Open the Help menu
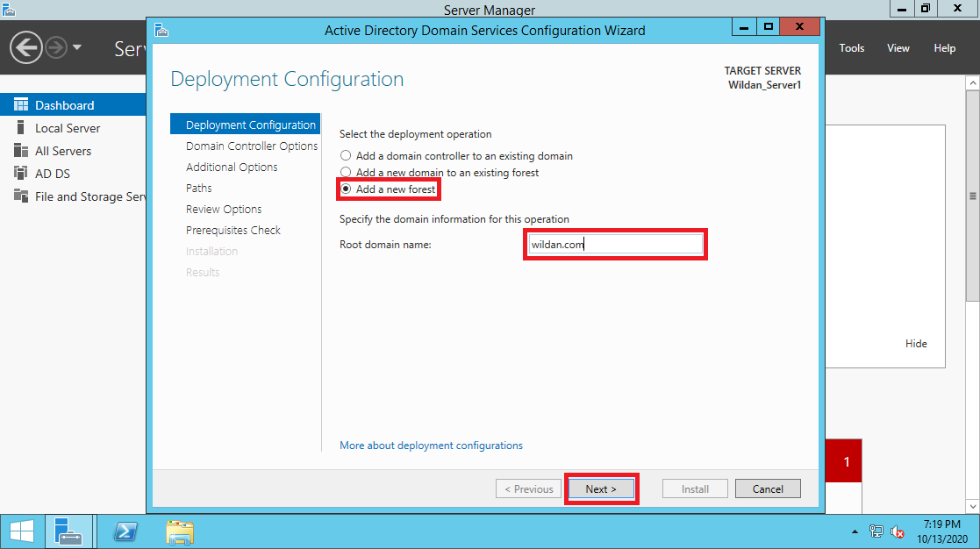This screenshot has width=980, height=549. pyautogui.click(x=944, y=48)
